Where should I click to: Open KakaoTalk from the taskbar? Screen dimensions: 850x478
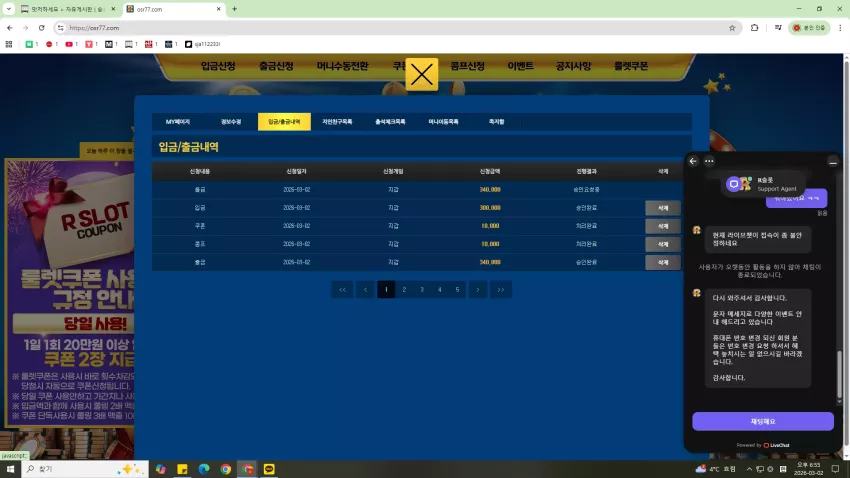click(269, 469)
